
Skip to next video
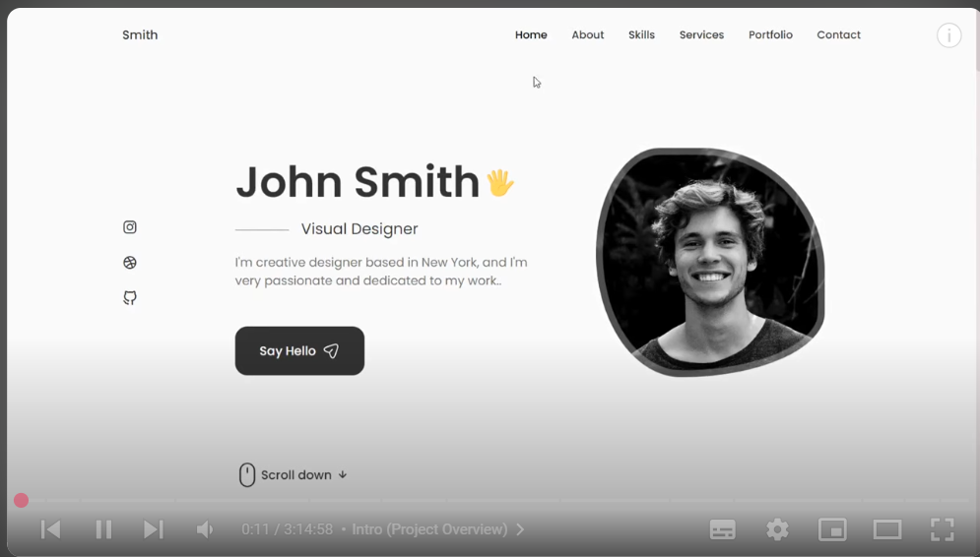(x=153, y=529)
